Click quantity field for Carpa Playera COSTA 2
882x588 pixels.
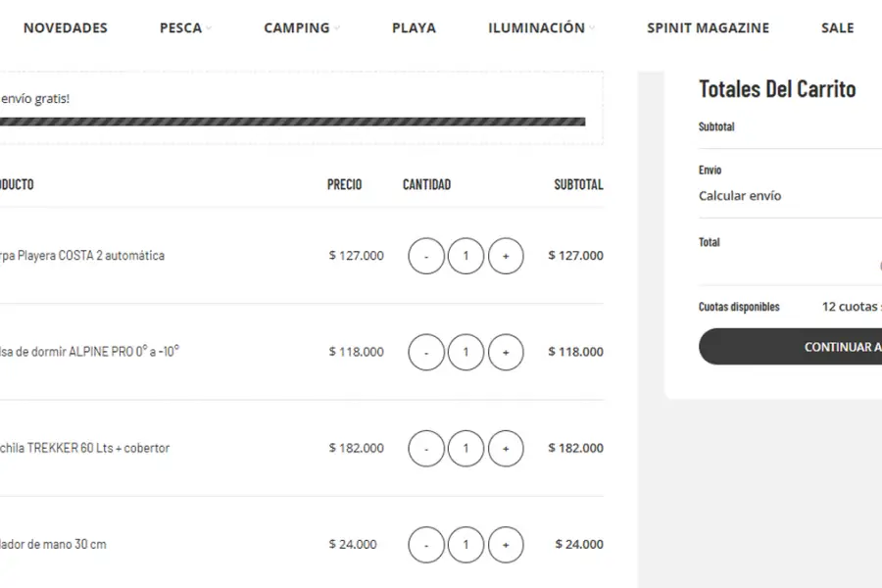click(465, 256)
